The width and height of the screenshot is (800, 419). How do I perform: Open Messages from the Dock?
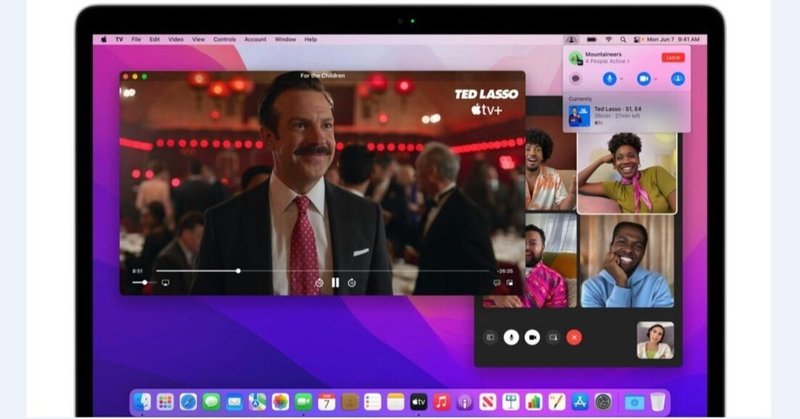point(211,402)
